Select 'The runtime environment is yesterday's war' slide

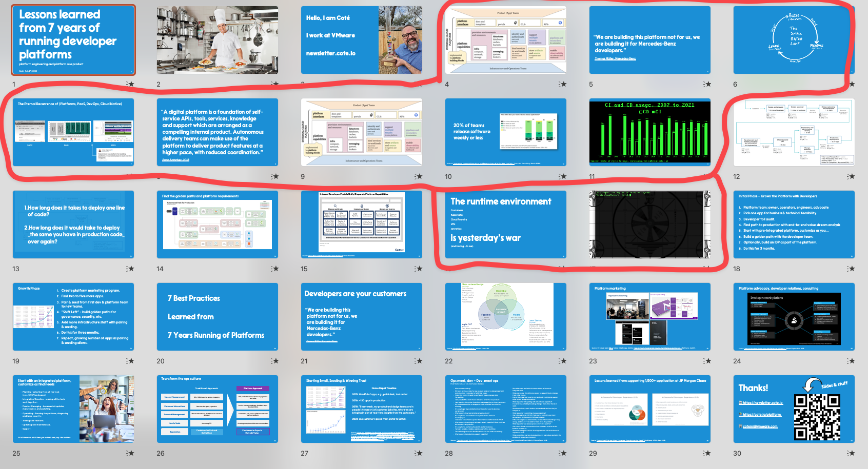(x=506, y=225)
